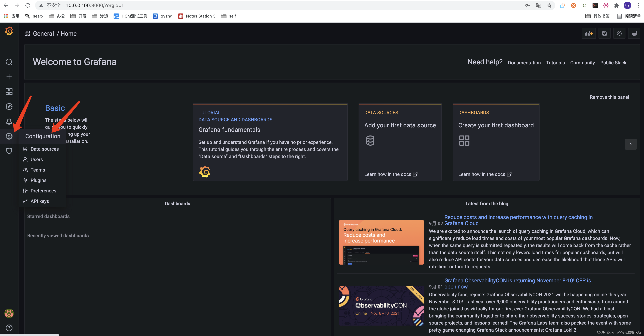
Task: Open the Chrome profile avatar
Action: point(627,5)
